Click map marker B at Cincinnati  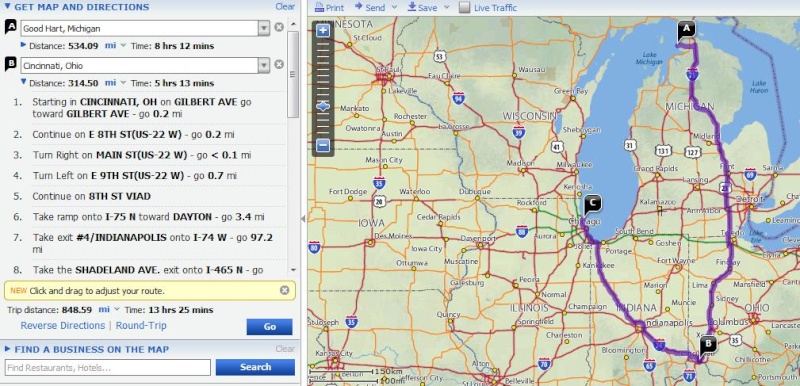pos(708,345)
